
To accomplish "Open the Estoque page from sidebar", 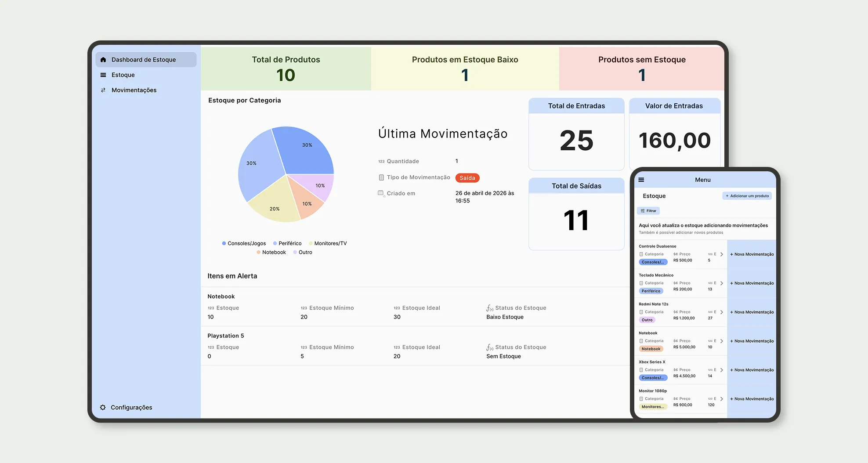I will pos(123,75).
